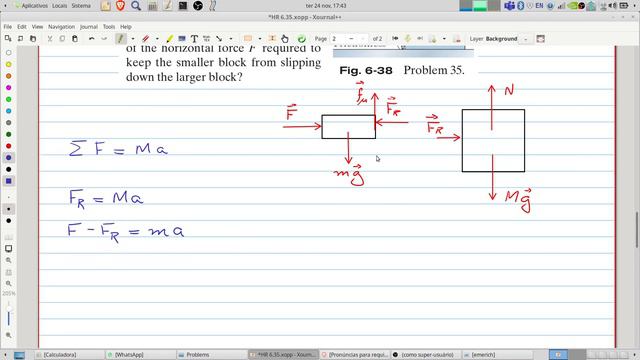Select the yellow Highlighter tool
Image resolution: width=640 pixels, height=360 pixels.
pyautogui.click(x=169, y=39)
